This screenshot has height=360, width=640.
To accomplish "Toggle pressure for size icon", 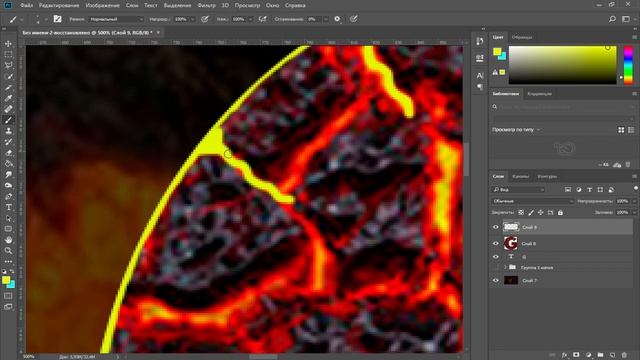I will (353, 19).
